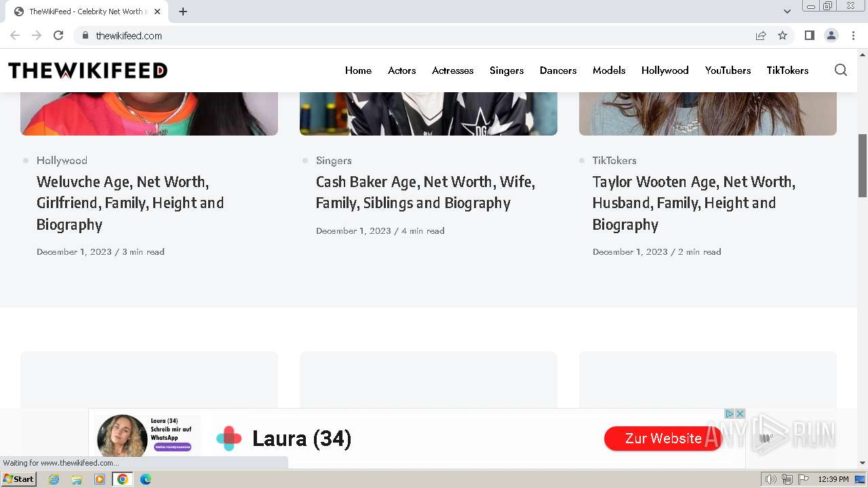Open a new browser tab
868x488 pixels.
coord(183,12)
